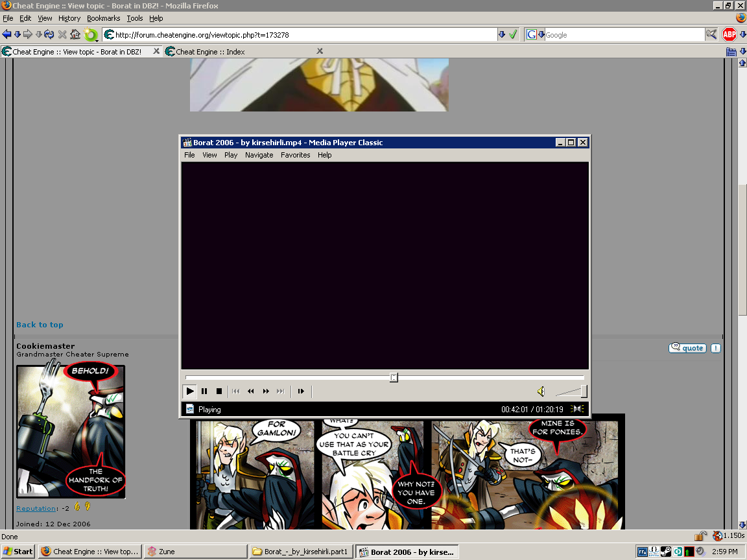Screen dimensions: 747x560
Task: Click the quote button on Cookiemaster's post
Action: coord(687,348)
